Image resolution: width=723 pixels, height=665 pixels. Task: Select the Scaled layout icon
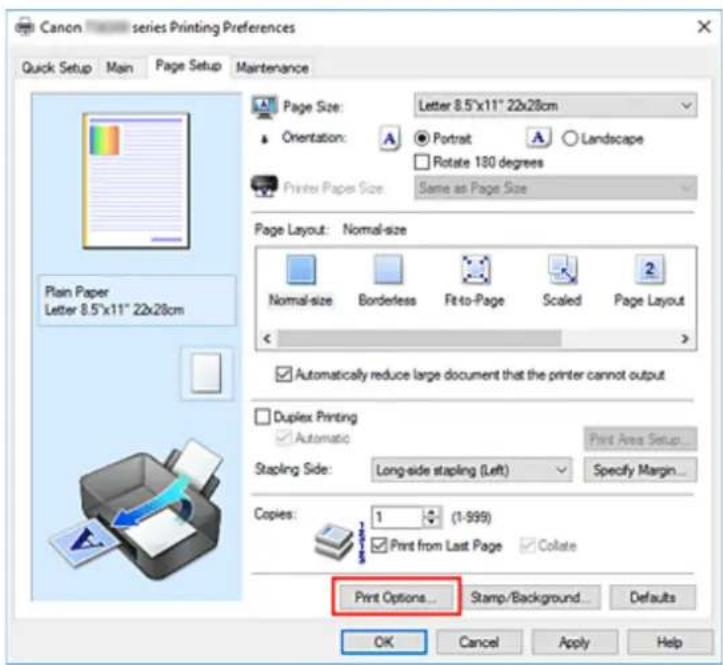(x=562, y=269)
